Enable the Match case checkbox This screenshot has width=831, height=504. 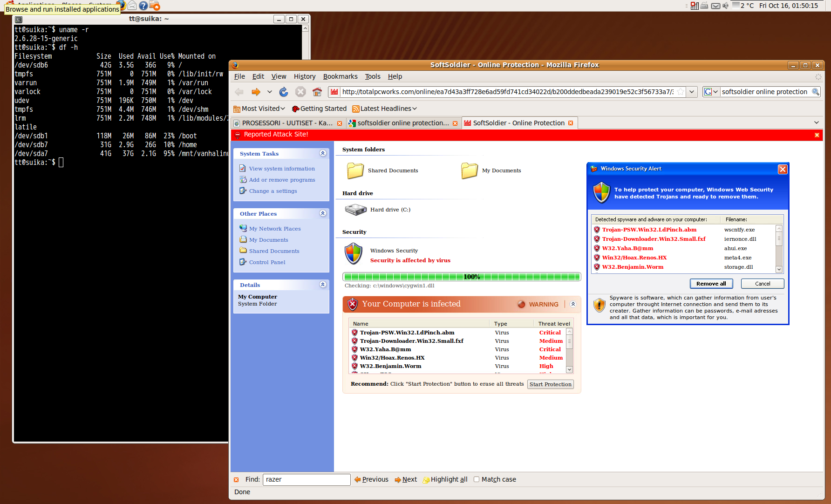click(477, 479)
